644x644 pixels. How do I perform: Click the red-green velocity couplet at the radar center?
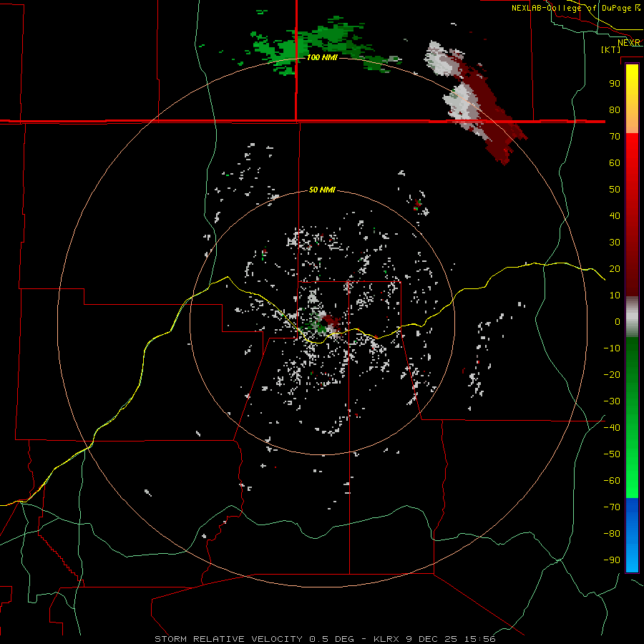[323, 323]
